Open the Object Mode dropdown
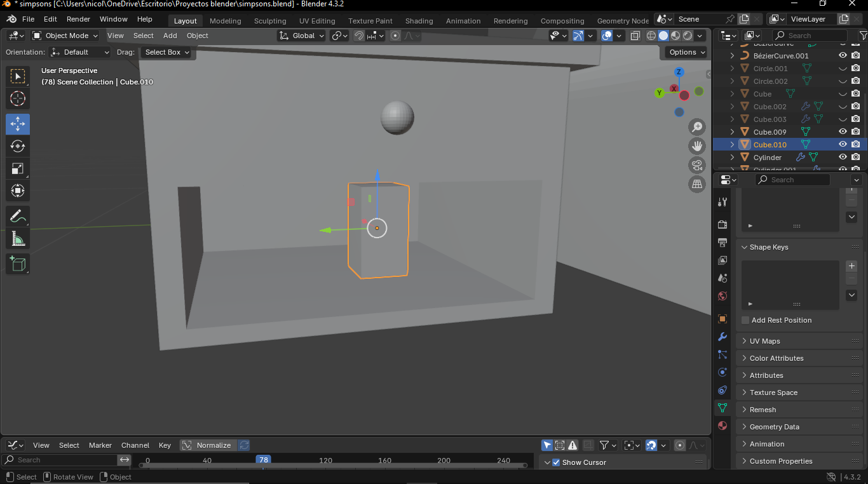Viewport: 868px width, 484px height. [x=65, y=36]
